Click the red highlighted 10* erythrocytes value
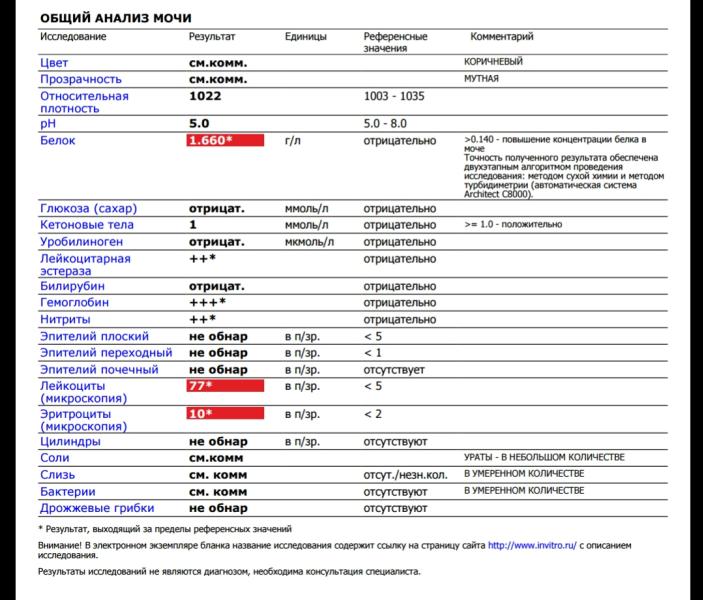The height and width of the screenshot is (600, 703). pos(225,414)
